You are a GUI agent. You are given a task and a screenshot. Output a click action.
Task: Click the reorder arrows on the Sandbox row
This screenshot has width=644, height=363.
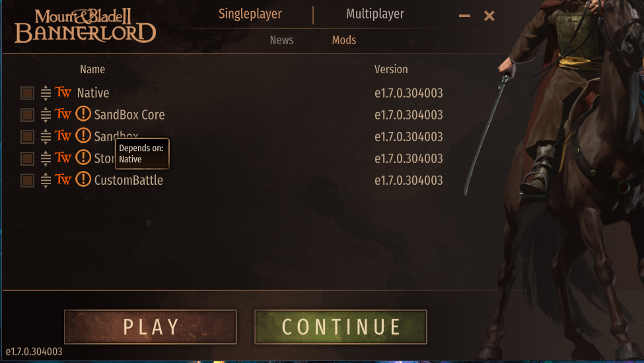pyautogui.click(x=46, y=136)
